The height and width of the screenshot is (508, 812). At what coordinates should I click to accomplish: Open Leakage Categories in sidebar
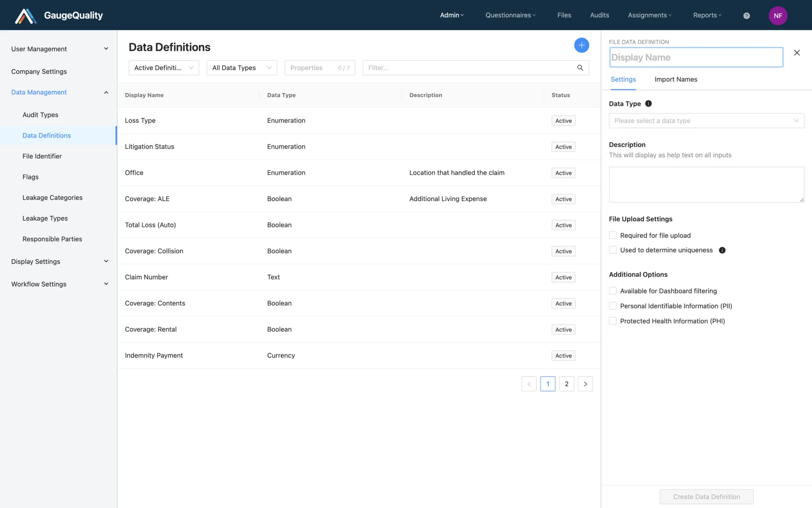point(52,198)
